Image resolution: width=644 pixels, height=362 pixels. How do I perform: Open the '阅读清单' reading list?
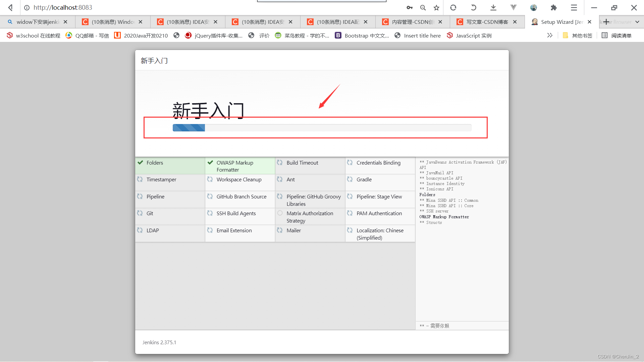point(616,36)
